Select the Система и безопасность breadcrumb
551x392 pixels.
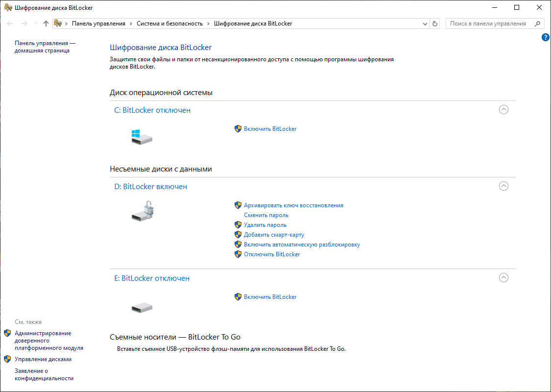point(170,24)
